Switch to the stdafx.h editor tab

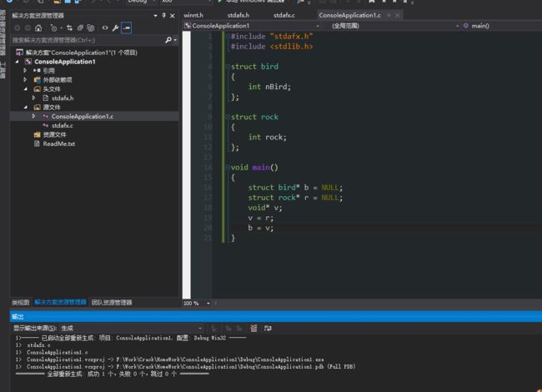[x=238, y=15]
